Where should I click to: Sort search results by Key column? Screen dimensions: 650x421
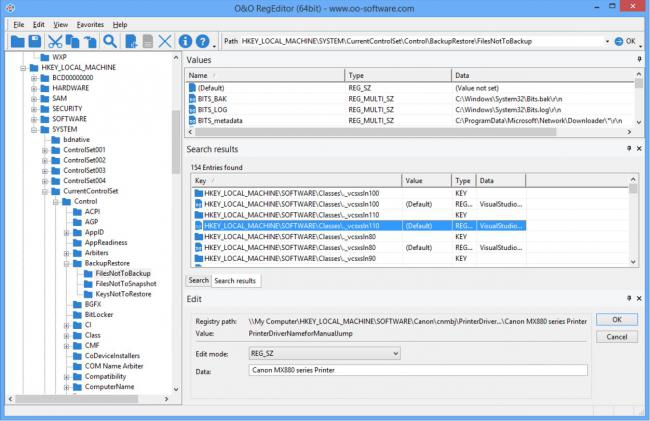[296, 181]
